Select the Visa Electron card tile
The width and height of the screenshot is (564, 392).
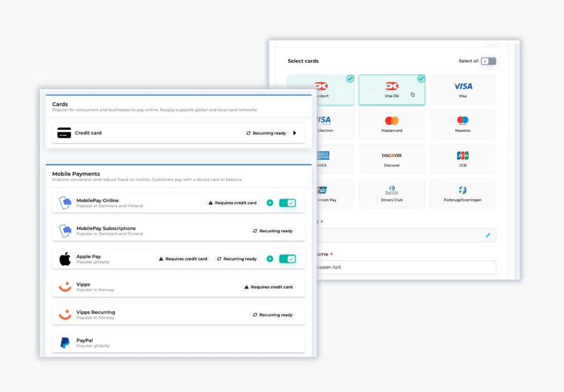[x=335, y=124]
